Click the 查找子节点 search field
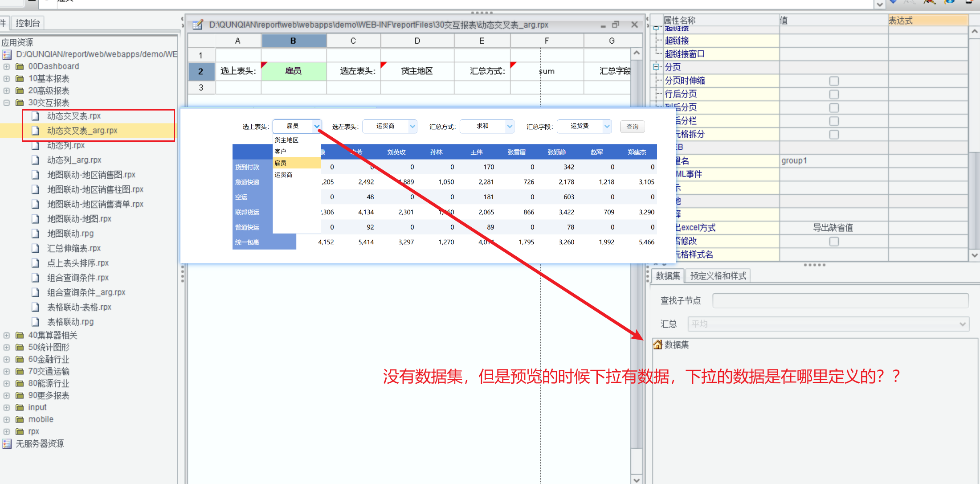Image resolution: width=980 pixels, height=484 pixels. 840,300
